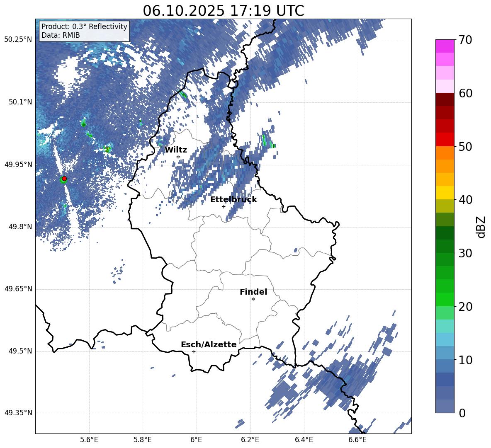Click the Findel location cross marker
This screenshot has height=448, width=491.
tap(253, 299)
